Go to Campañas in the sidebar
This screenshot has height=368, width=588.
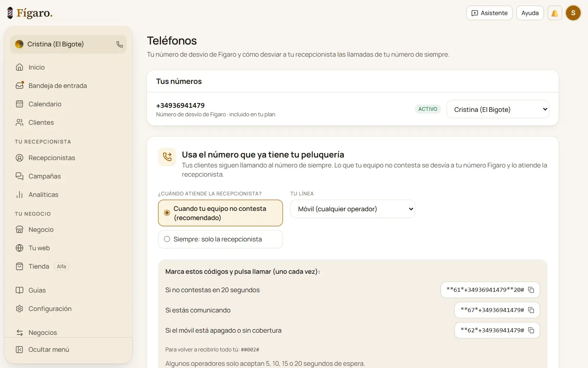pos(68,176)
